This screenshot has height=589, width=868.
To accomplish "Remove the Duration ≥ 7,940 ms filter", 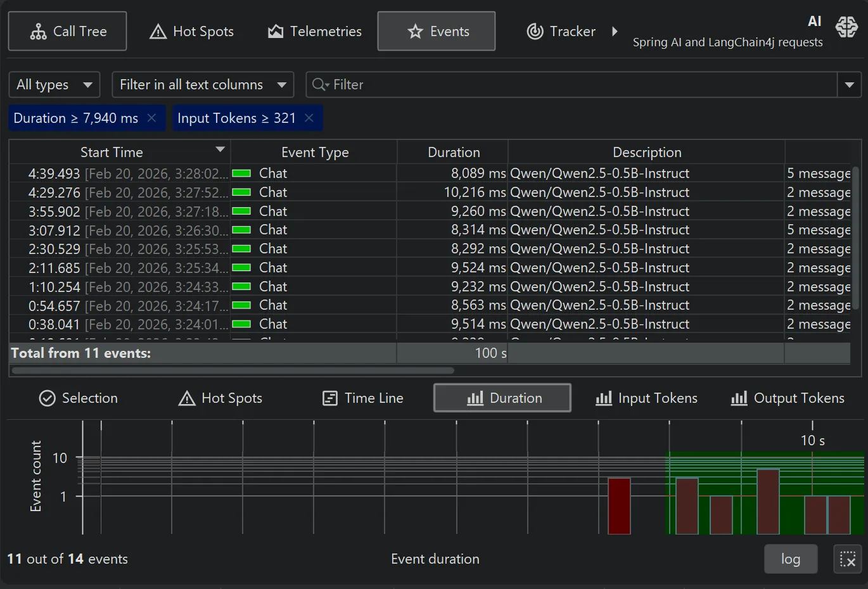I will pos(151,118).
